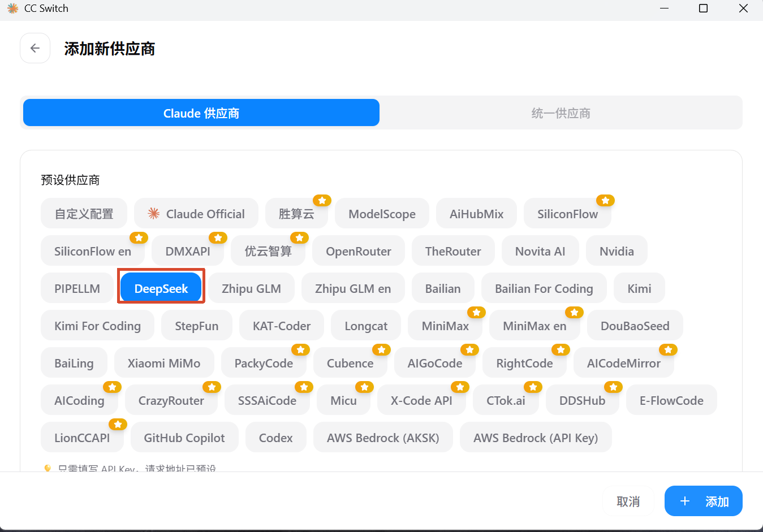Pick the LionCCAPI preset

(82, 438)
